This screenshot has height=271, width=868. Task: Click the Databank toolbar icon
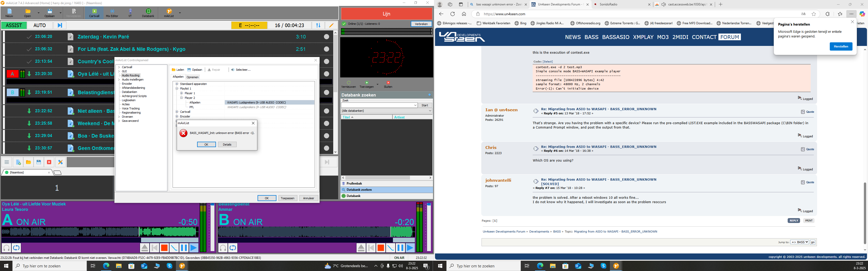[148, 13]
